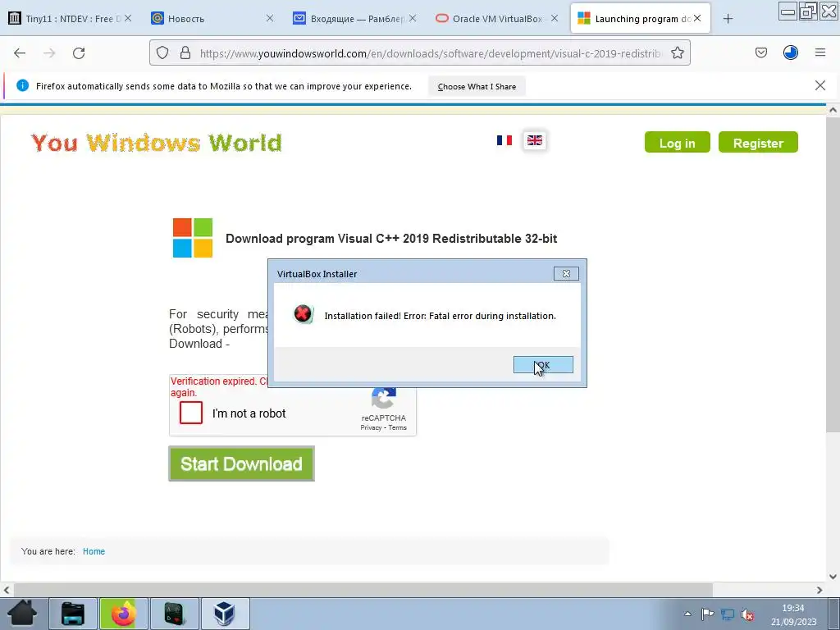Click the Register button
The height and width of the screenshot is (630, 840).
click(x=758, y=143)
